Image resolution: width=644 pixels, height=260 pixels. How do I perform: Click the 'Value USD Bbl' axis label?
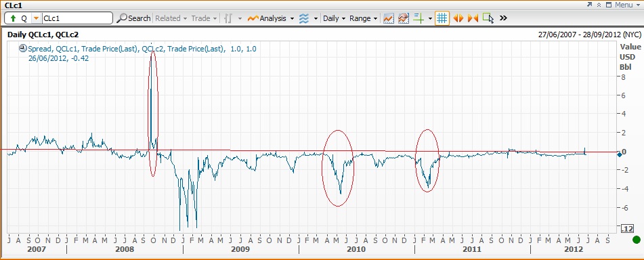coord(630,57)
